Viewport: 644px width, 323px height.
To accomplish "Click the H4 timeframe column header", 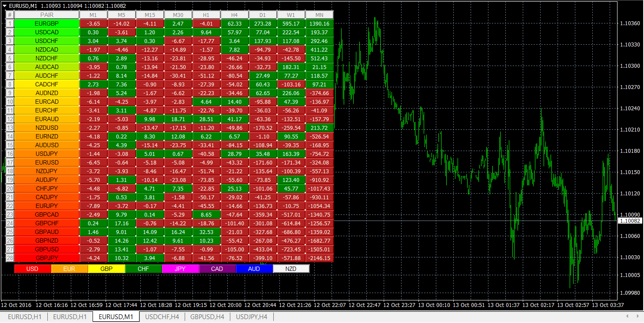I will 234,14.
